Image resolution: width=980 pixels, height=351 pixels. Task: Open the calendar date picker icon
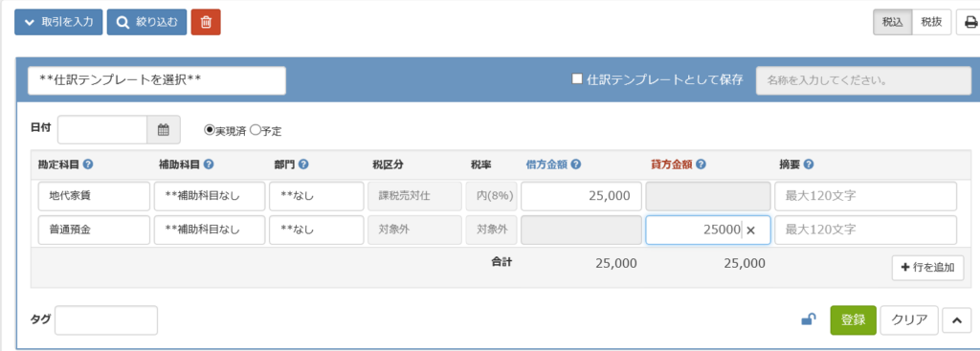(x=164, y=130)
